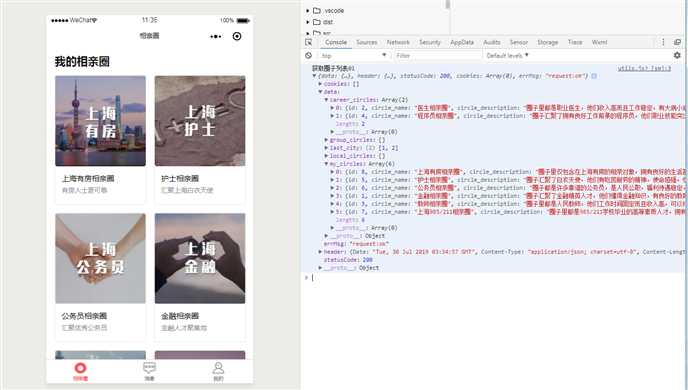Tap the profile person tab bar icon
The image size is (688, 390).
[218, 368]
